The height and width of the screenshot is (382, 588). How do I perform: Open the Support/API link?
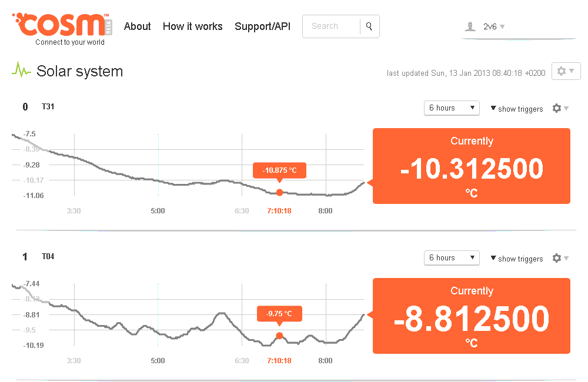[x=262, y=26]
